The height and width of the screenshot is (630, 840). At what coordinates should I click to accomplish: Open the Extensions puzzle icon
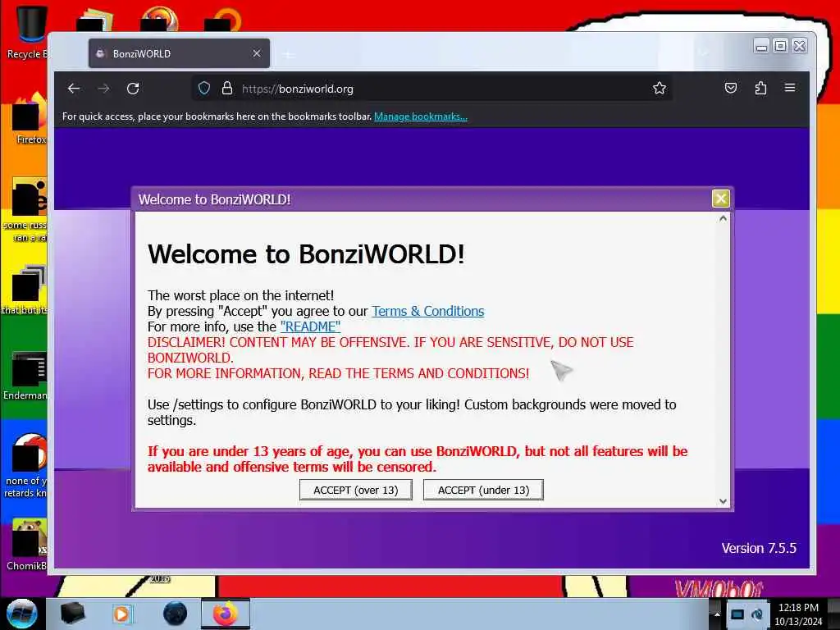[x=760, y=88]
